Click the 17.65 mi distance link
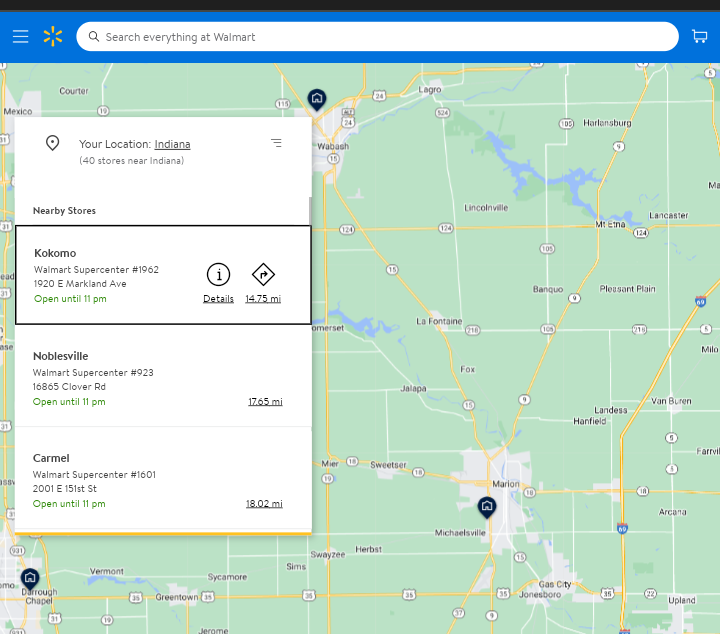720x634 pixels. [265, 402]
